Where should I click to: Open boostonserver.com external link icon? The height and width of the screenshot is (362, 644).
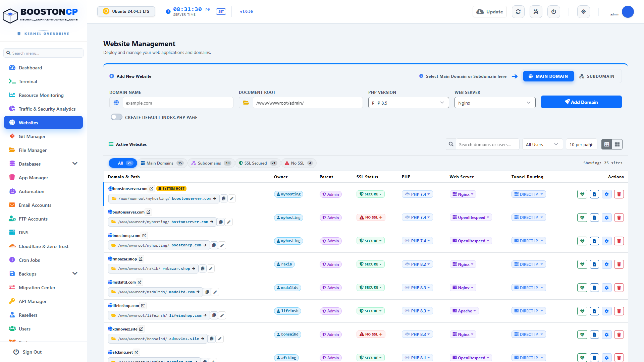click(x=151, y=189)
